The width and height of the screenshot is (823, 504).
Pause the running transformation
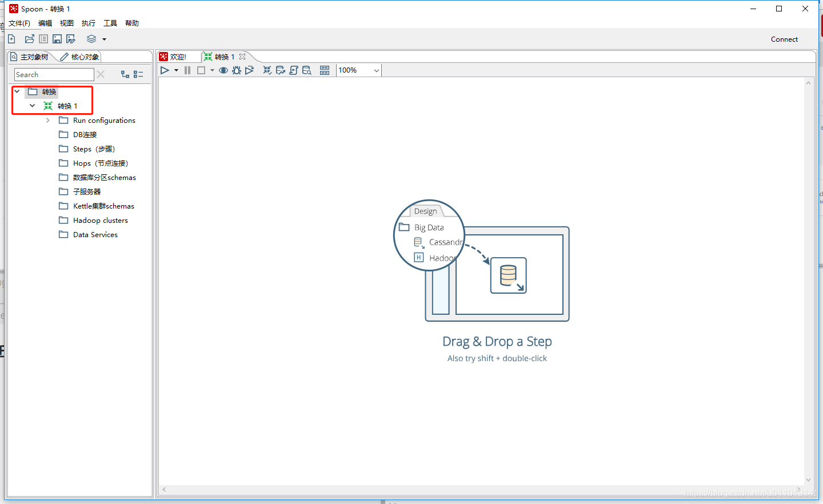click(187, 70)
